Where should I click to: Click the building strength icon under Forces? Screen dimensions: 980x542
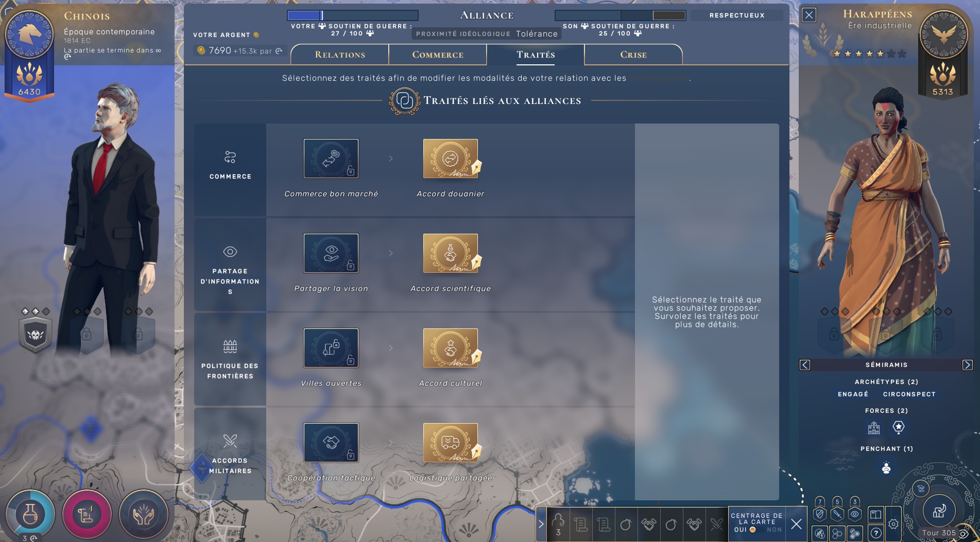point(874,427)
